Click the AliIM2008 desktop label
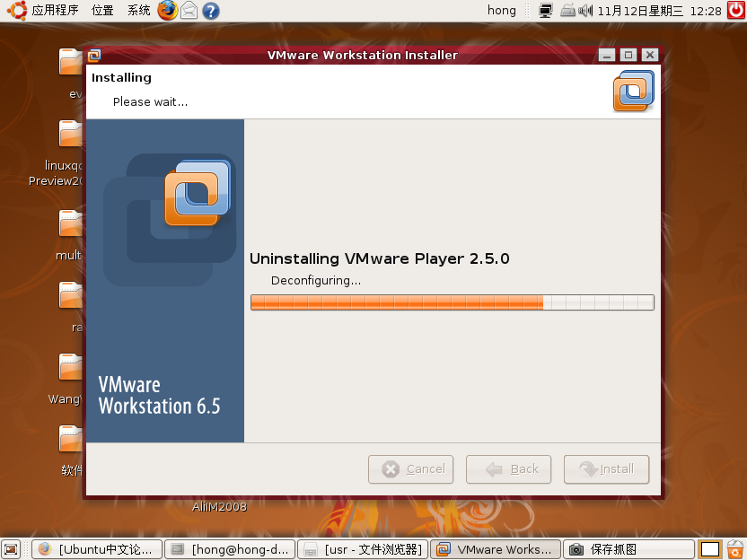Image resolution: width=747 pixels, height=560 pixels. pyautogui.click(x=219, y=507)
